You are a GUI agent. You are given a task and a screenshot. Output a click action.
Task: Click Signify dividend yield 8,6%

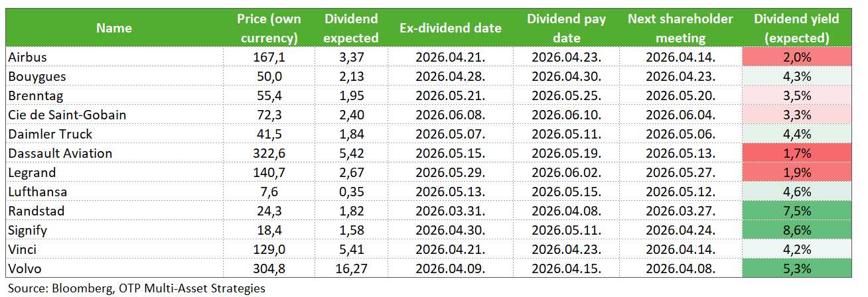pyautogui.click(x=796, y=231)
